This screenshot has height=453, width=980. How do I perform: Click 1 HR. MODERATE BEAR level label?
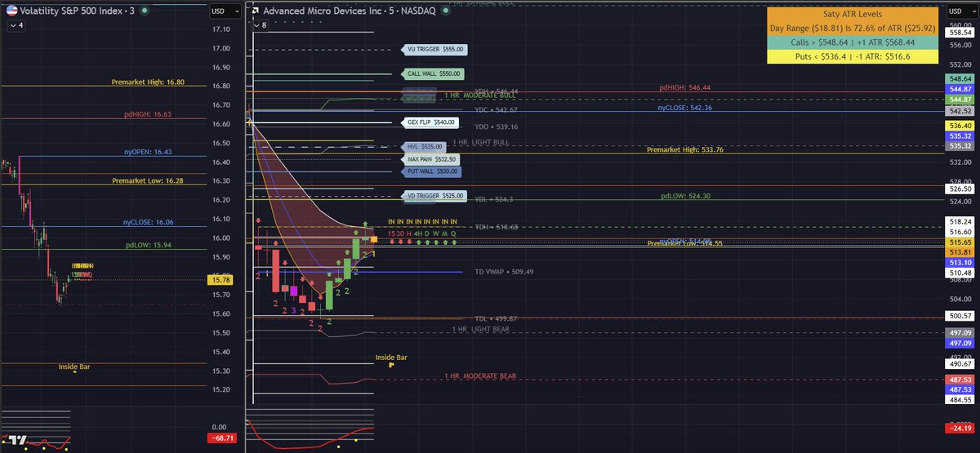click(481, 376)
